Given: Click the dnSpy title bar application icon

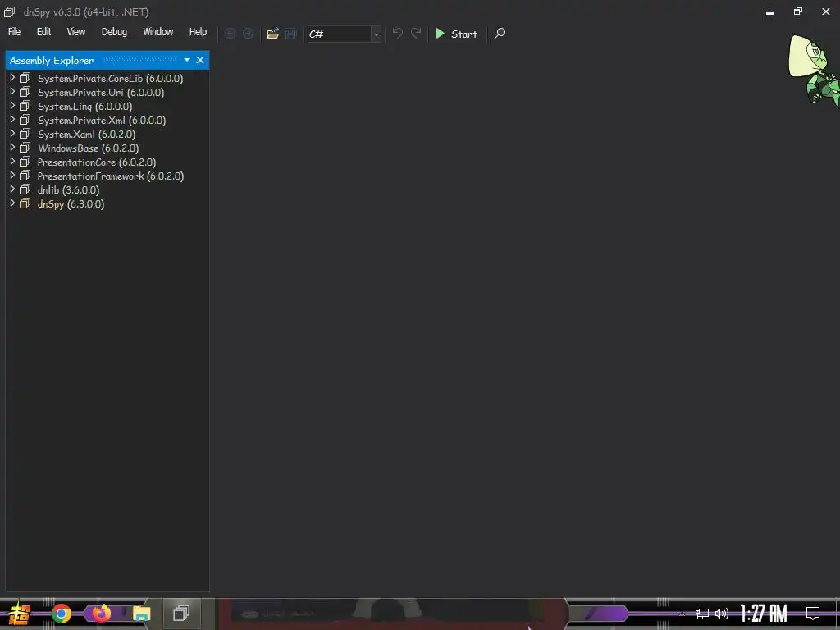Looking at the screenshot, I should (10, 11).
